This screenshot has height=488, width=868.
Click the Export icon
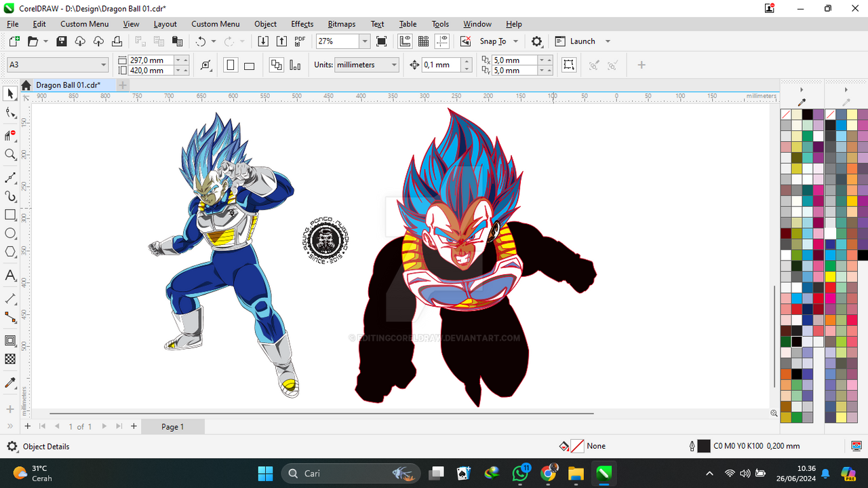coord(282,41)
